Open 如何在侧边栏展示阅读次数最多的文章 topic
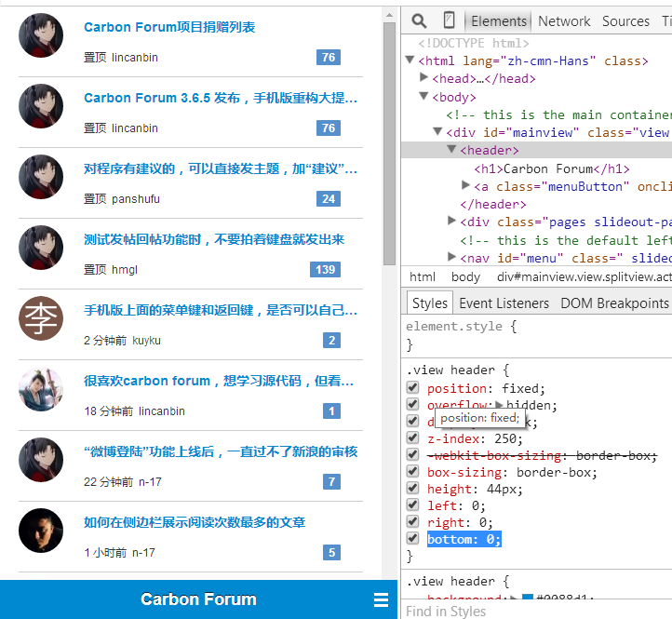 click(x=195, y=522)
